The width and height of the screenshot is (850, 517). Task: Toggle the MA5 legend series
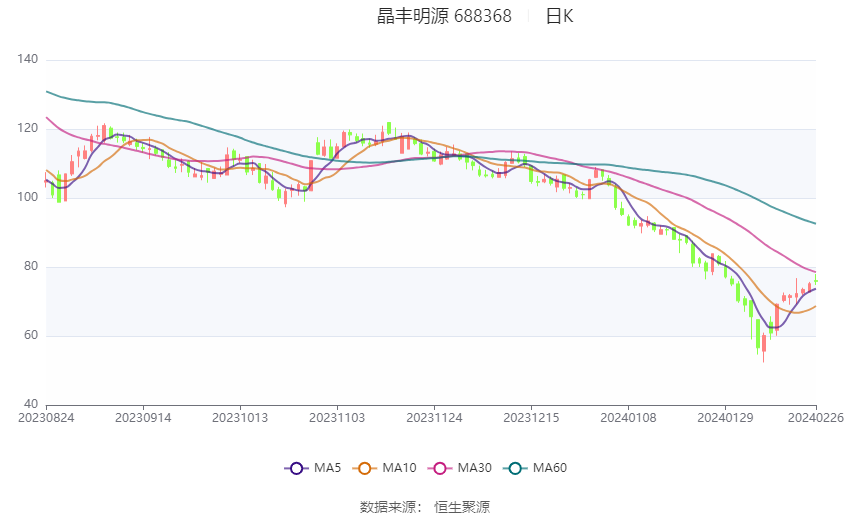coord(313,468)
